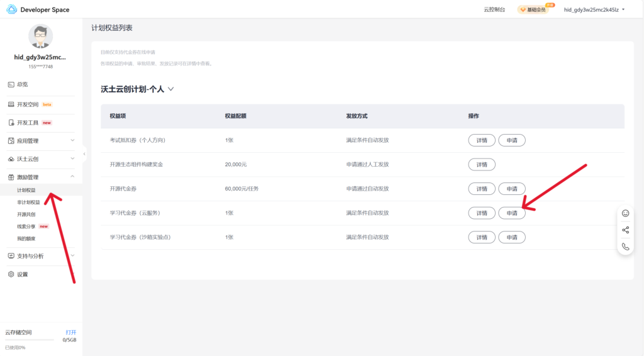Select the 开源共创 submenu item
Image resolution: width=644 pixels, height=356 pixels.
point(26,214)
